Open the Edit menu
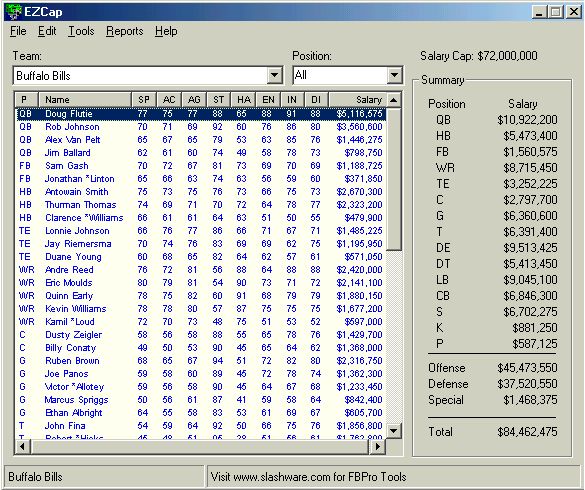This screenshot has height=490, width=585. [x=47, y=31]
